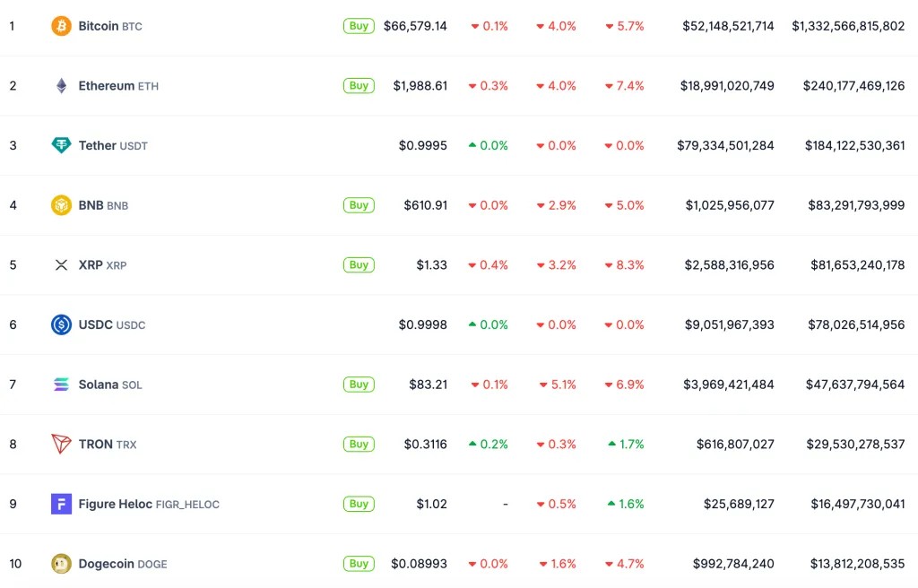Click the Figure Heloc purple logo icon

click(x=61, y=504)
